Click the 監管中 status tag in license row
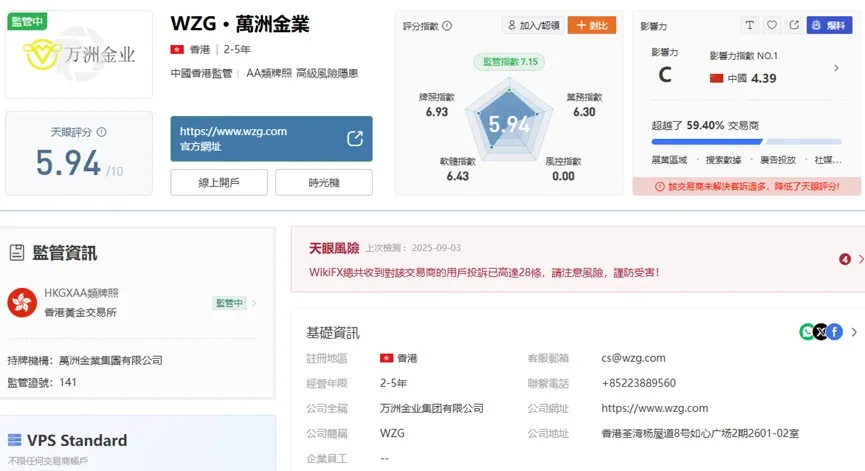This screenshot has height=471, width=865. coord(229,303)
